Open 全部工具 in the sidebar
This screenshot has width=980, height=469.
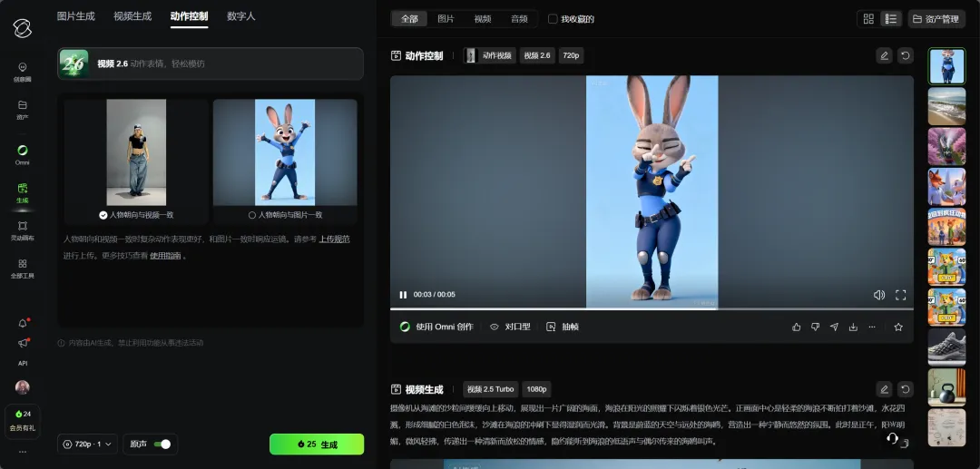tap(23, 269)
